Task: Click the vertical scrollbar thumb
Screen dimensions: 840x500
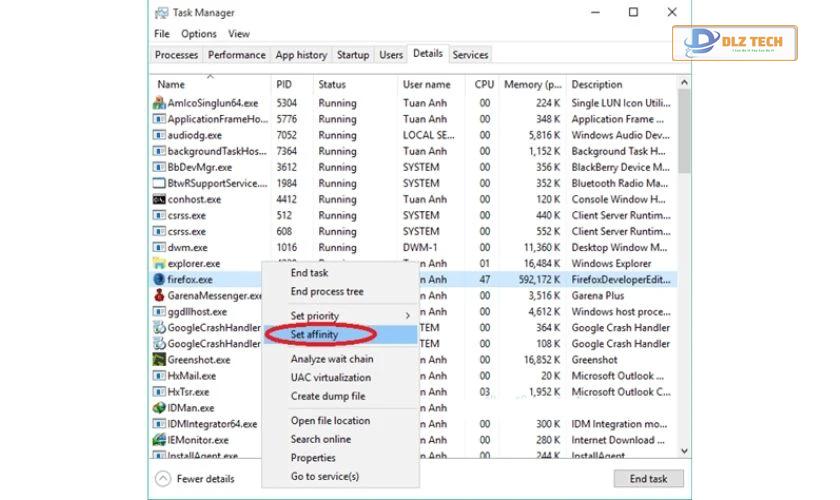Action: 684,131
